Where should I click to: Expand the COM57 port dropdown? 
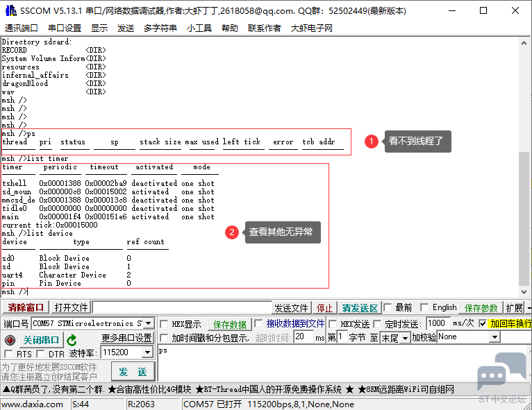click(148, 323)
